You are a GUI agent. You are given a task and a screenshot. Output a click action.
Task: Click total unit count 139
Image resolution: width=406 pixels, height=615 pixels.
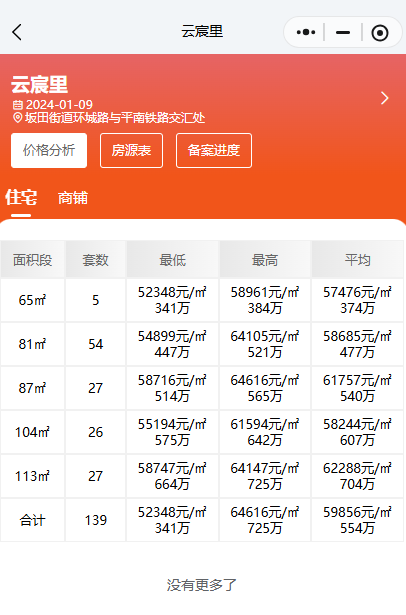95,520
